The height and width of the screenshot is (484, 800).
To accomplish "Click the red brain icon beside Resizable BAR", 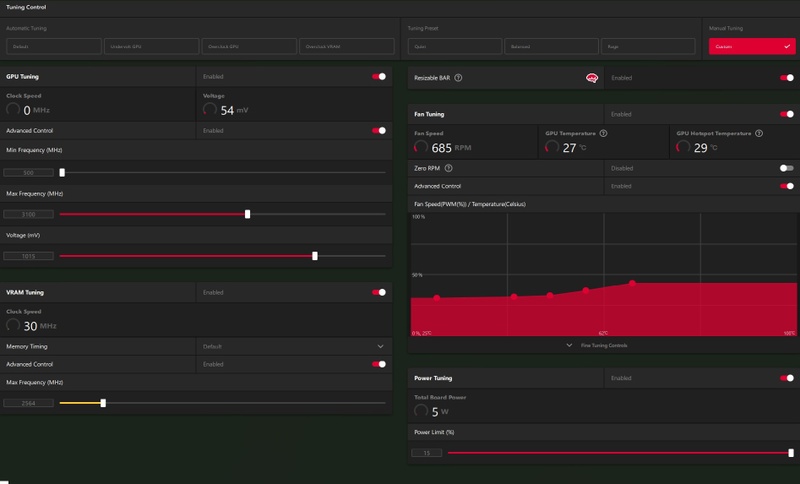I will pos(592,78).
